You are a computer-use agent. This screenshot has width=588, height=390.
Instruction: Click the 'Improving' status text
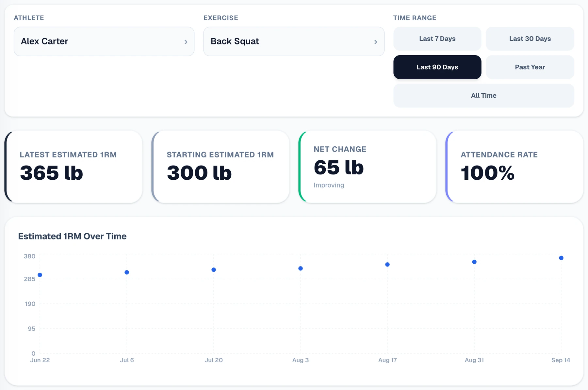pos(329,185)
